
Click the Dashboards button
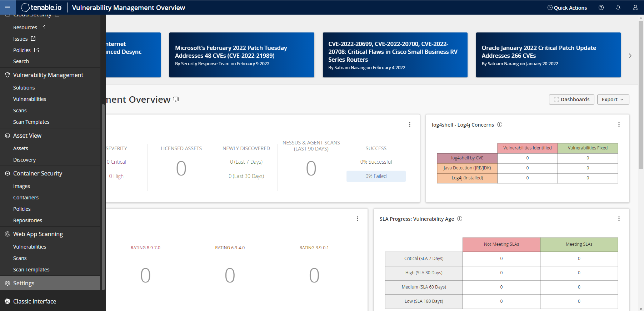click(571, 100)
